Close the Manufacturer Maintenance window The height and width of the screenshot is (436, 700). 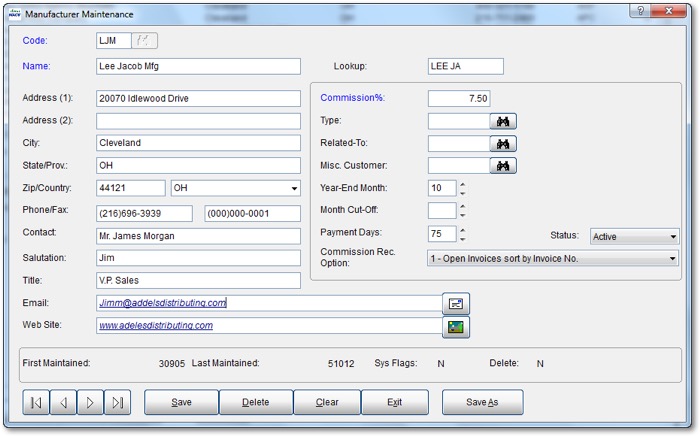[x=668, y=11]
